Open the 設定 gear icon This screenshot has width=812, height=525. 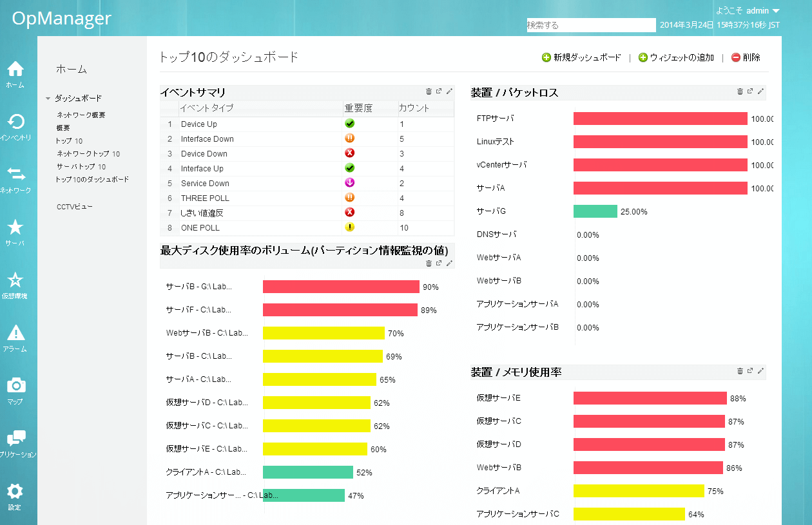pos(15,492)
